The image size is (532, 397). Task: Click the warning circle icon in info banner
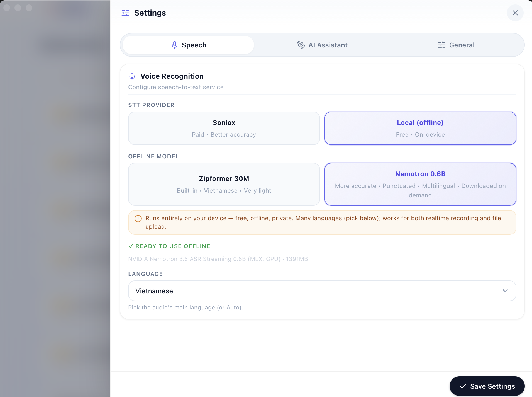(x=138, y=219)
